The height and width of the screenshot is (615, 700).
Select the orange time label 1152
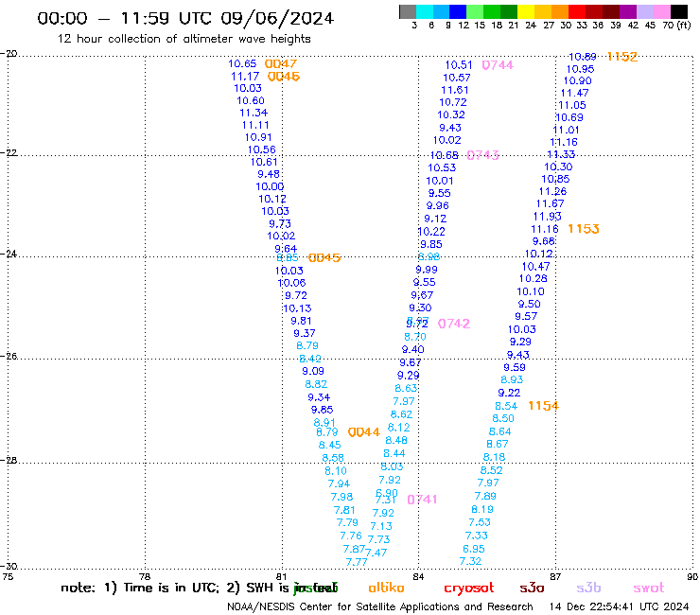click(622, 57)
